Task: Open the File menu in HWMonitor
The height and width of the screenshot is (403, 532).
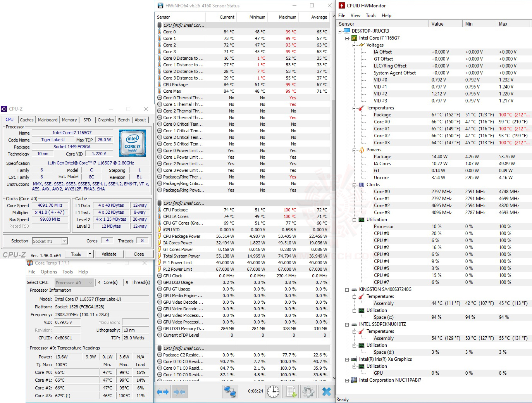Action: click(342, 16)
